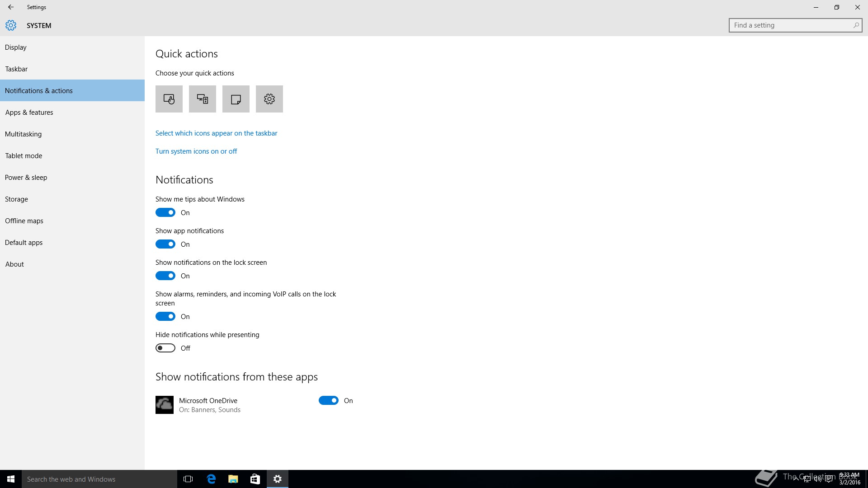Screen dimensions: 868x488
Task: Expand the hidden system tray icons chevron
Action: pos(796,479)
